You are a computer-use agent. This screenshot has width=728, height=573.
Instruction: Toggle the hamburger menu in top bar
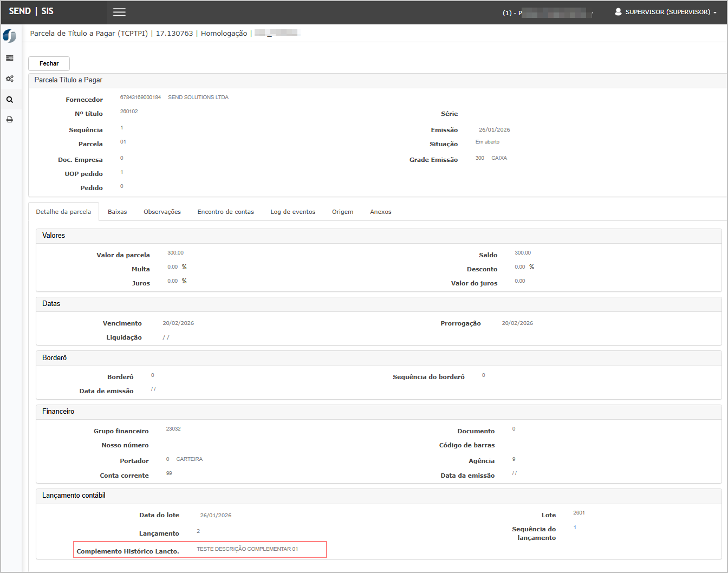click(x=119, y=12)
